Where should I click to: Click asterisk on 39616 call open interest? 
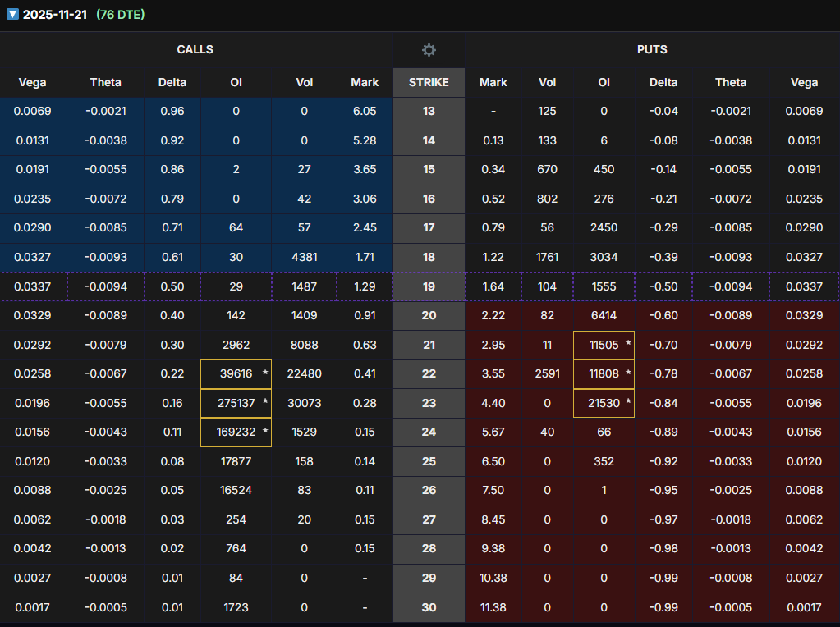pos(264,374)
